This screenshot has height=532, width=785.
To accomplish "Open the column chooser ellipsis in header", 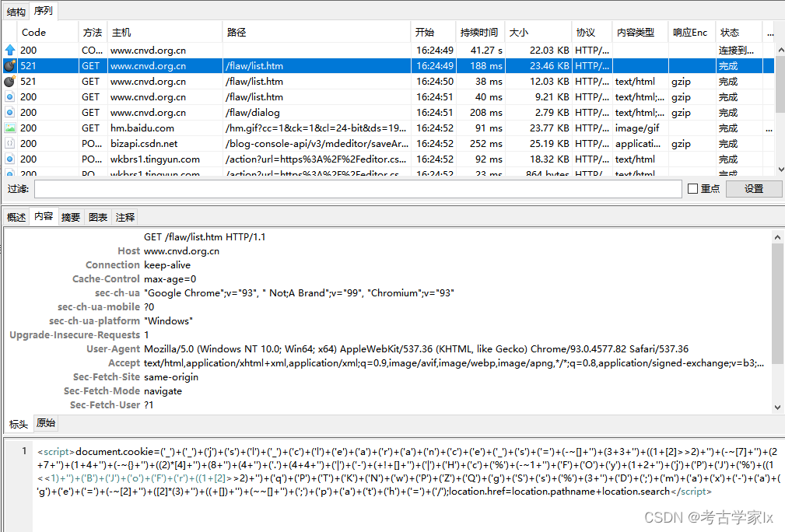I will point(769,33).
